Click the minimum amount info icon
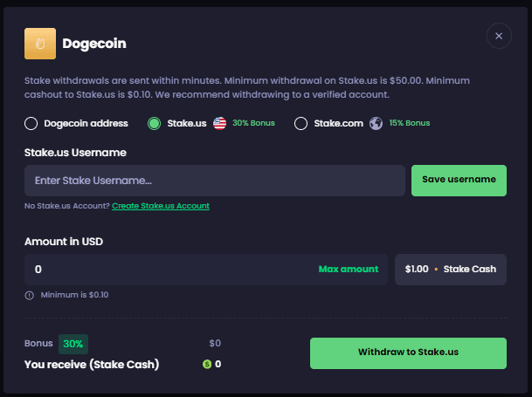 30,295
